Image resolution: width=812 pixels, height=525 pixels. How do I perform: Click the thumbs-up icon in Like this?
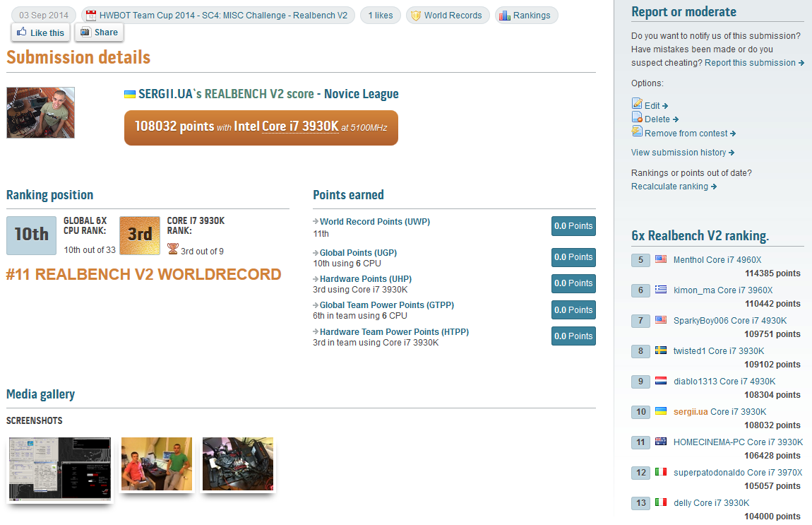pos(22,32)
